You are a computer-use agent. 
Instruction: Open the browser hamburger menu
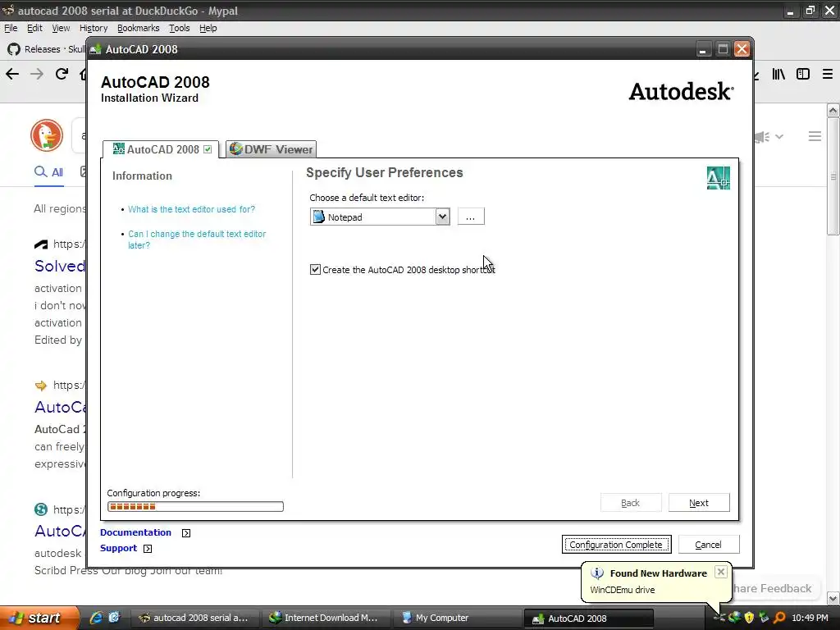[828, 74]
